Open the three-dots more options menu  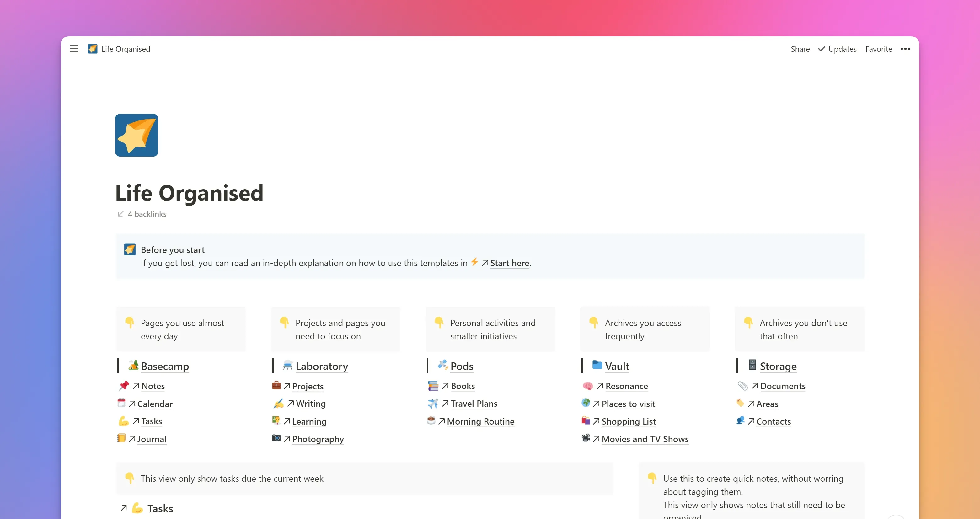(905, 49)
